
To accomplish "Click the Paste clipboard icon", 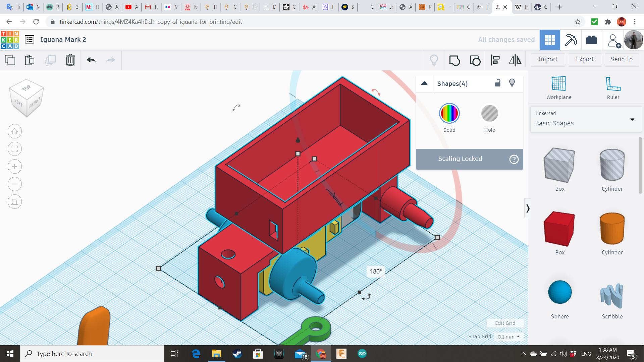I will click(30, 60).
